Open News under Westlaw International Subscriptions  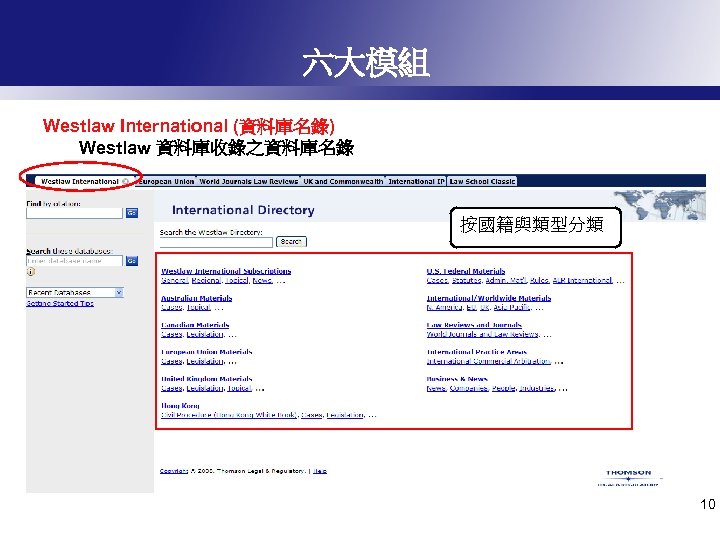pos(262,280)
